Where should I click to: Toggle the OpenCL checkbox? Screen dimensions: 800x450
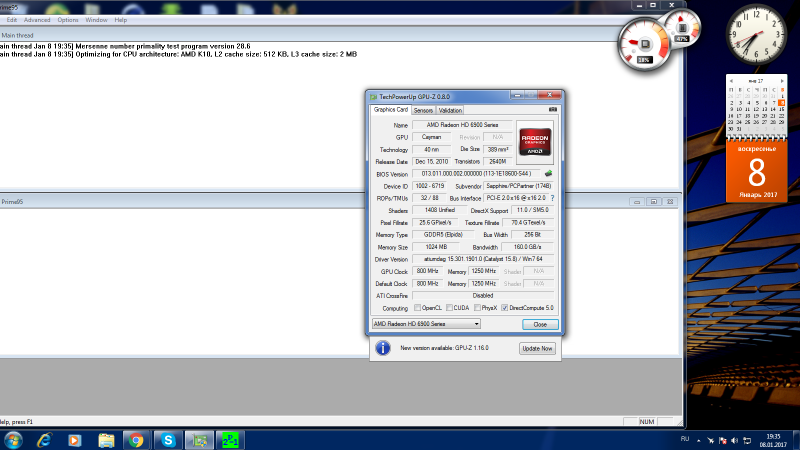point(417,307)
